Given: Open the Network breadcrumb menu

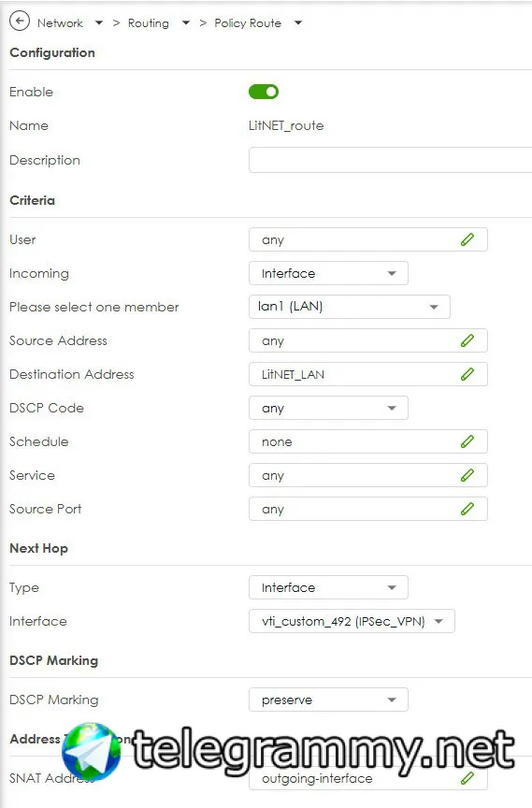Looking at the screenshot, I should [99, 22].
